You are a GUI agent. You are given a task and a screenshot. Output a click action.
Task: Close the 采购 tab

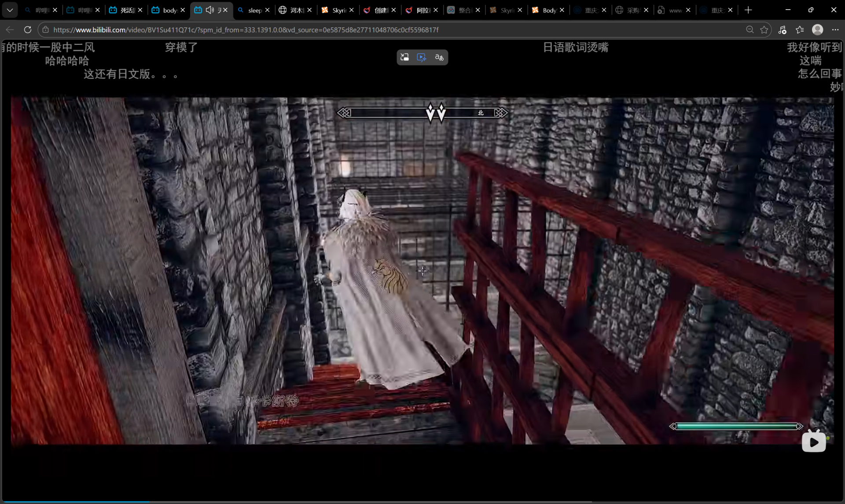coord(646,10)
